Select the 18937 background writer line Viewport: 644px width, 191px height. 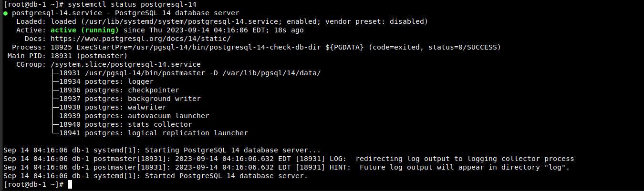coord(130,99)
